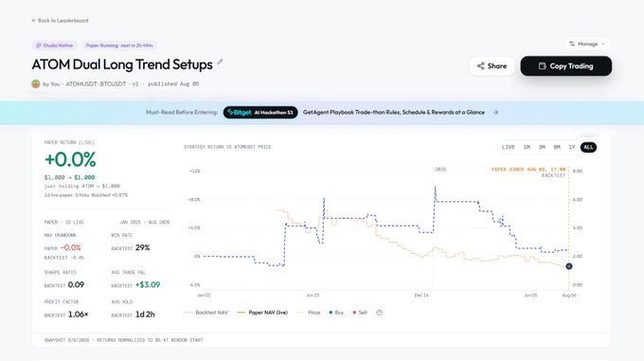Click the ATOM Dual Long Trend Setups title
The width and height of the screenshot is (644, 361).
point(122,64)
